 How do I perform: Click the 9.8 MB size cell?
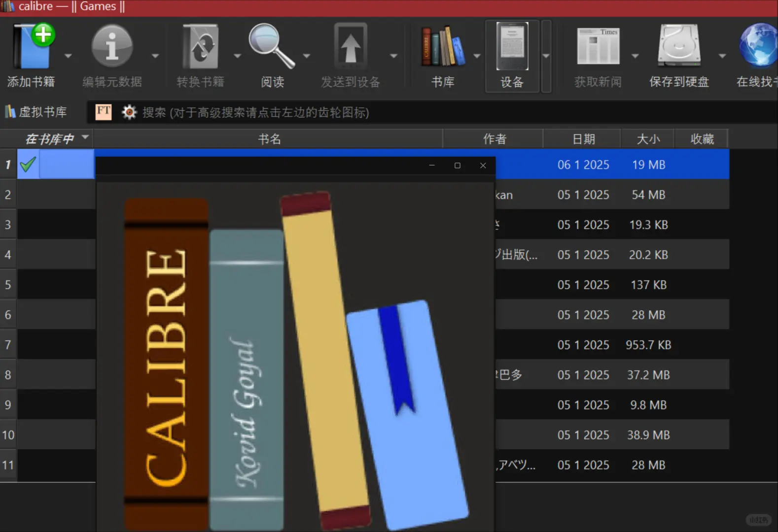point(648,405)
